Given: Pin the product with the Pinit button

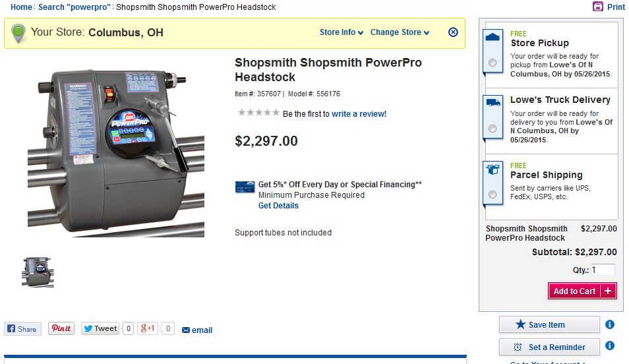Looking at the screenshot, I should tap(61, 328).
